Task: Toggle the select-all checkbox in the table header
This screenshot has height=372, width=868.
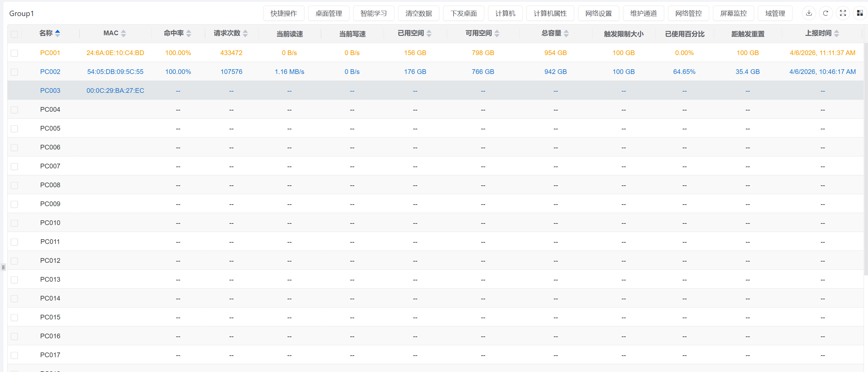Action: click(x=14, y=34)
